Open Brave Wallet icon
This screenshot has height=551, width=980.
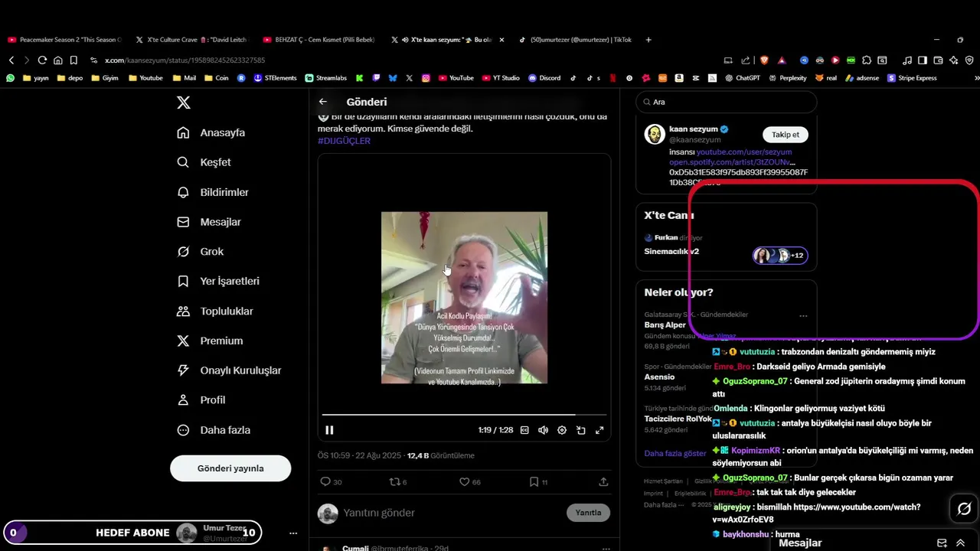click(938, 60)
